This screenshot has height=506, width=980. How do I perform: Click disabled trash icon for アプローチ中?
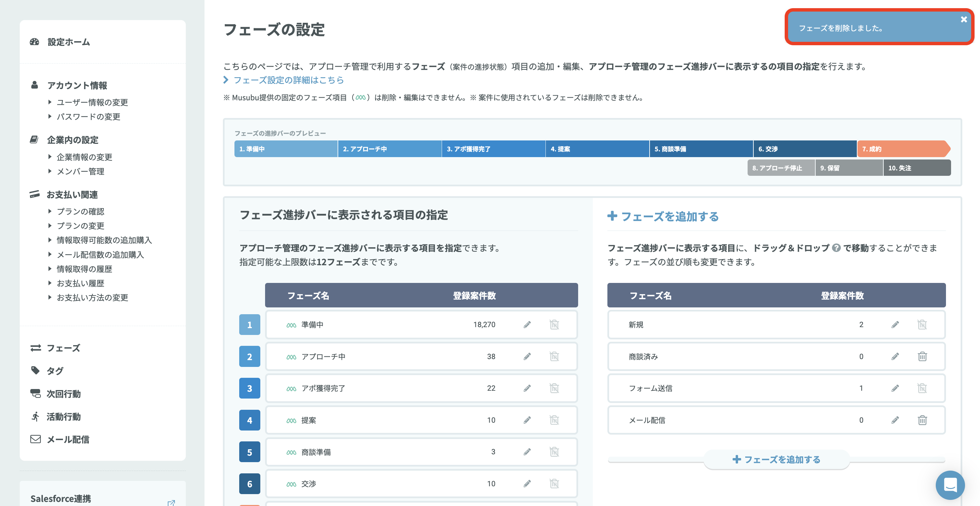[554, 357]
